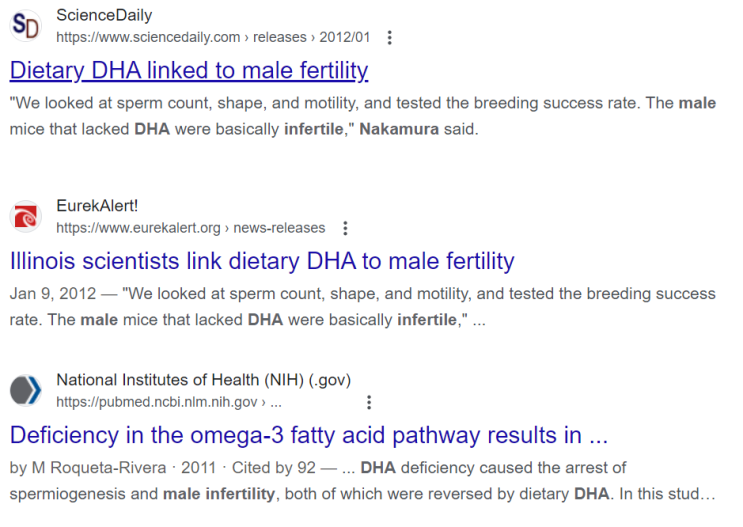Click the NIH favicon icon

pyautogui.click(x=26, y=390)
